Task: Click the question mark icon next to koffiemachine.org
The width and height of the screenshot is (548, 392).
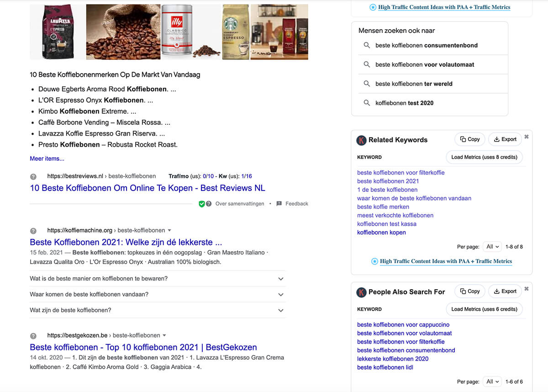Action: point(33,231)
